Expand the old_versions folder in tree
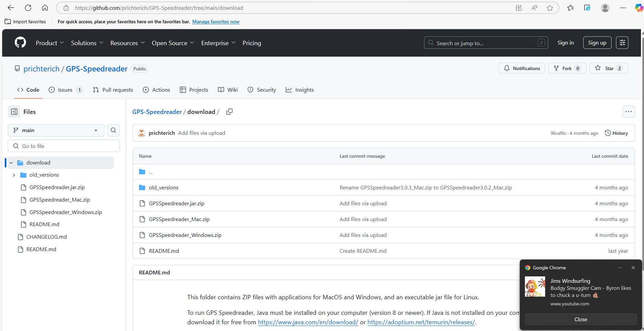The image size is (644, 331). 14,175
